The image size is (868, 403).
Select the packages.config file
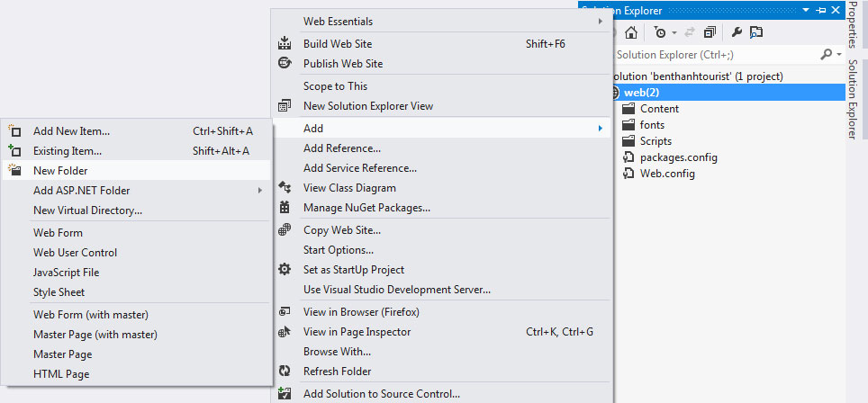679,157
